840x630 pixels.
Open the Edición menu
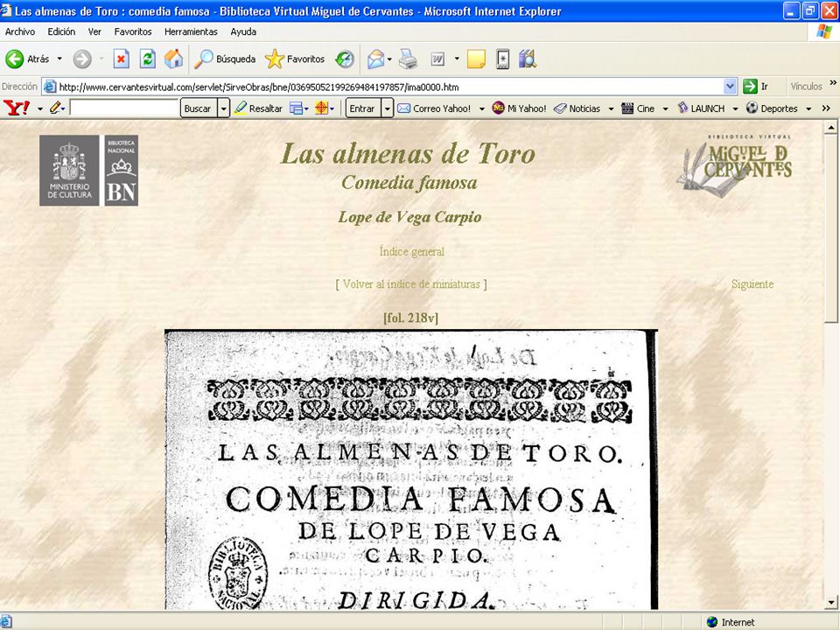click(61, 31)
